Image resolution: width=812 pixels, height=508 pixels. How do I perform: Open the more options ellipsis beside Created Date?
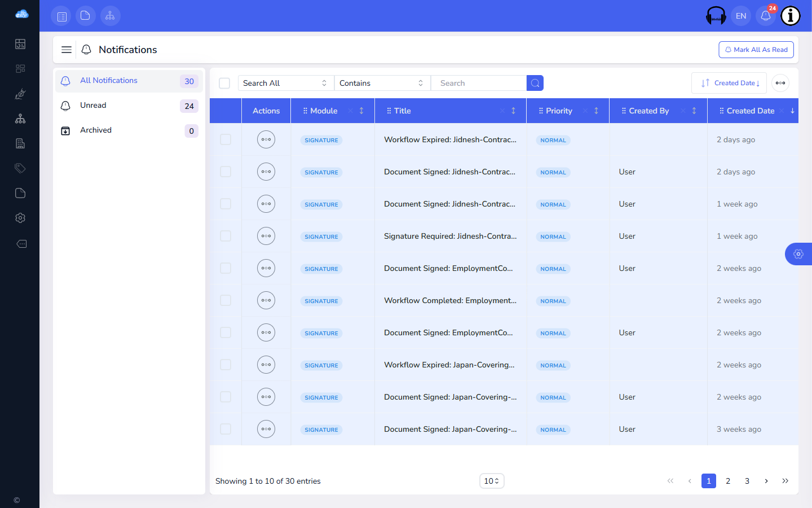pyautogui.click(x=780, y=83)
